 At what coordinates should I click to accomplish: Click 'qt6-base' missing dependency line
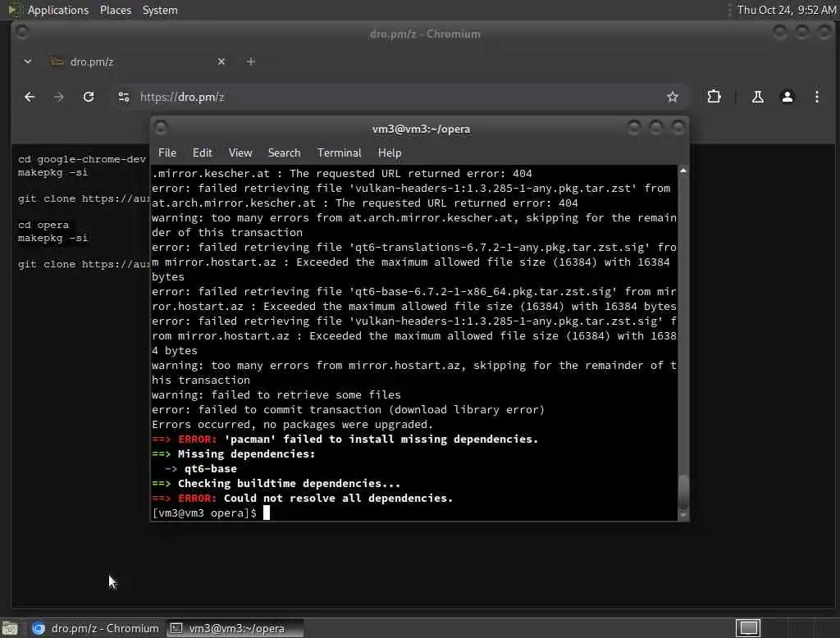(210, 469)
